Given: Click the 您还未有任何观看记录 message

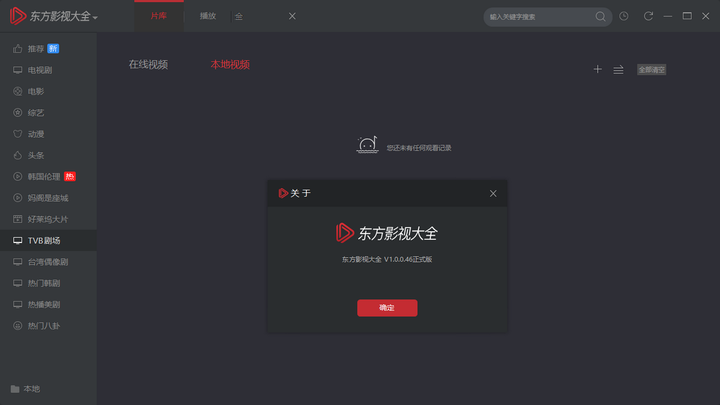Looking at the screenshot, I should 419,148.
